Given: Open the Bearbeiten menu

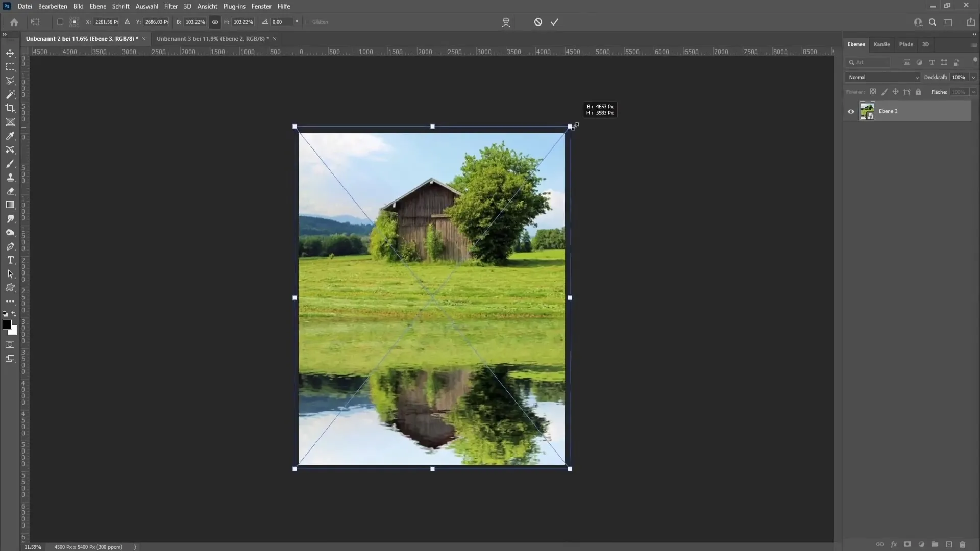Looking at the screenshot, I should pyautogui.click(x=53, y=6).
